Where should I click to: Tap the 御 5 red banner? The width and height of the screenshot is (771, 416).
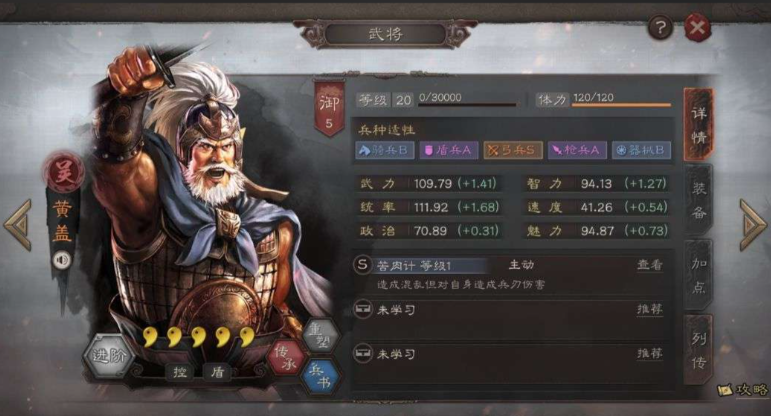coord(329,109)
